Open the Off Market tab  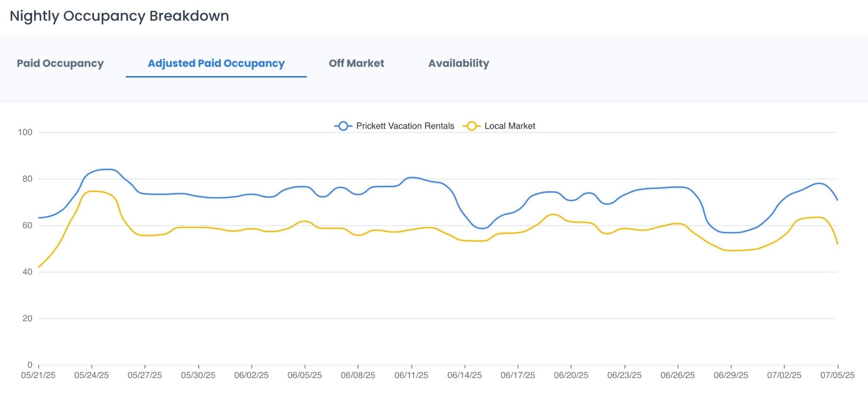[x=356, y=63]
